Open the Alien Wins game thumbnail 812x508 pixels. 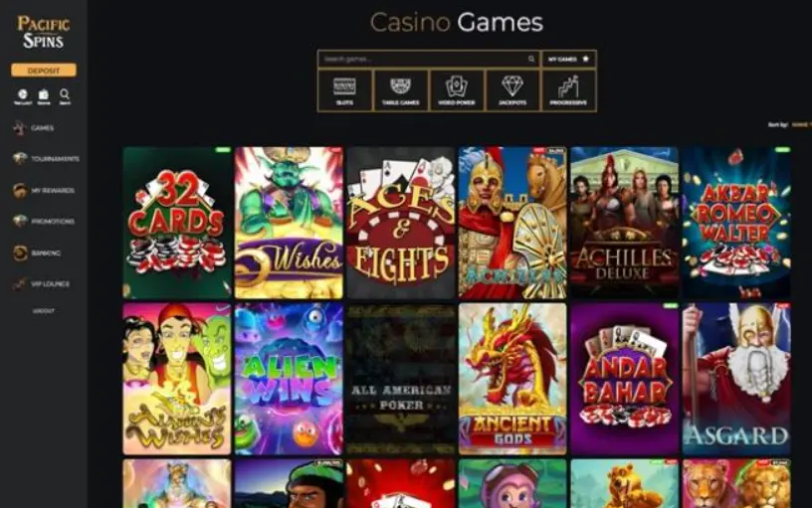(x=289, y=379)
